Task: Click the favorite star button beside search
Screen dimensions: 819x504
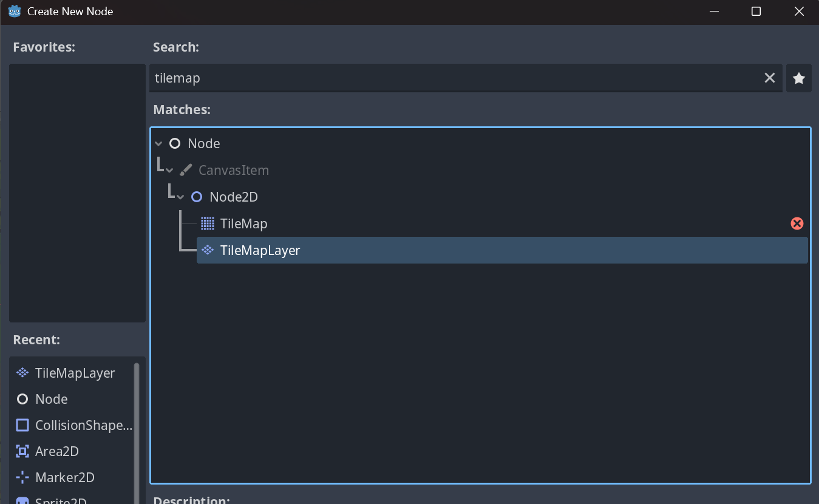Action: point(799,78)
